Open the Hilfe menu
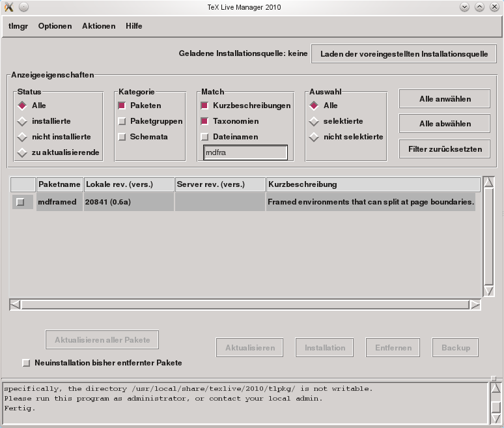This screenshot has width=504, height=428. (x=133, y=26)
